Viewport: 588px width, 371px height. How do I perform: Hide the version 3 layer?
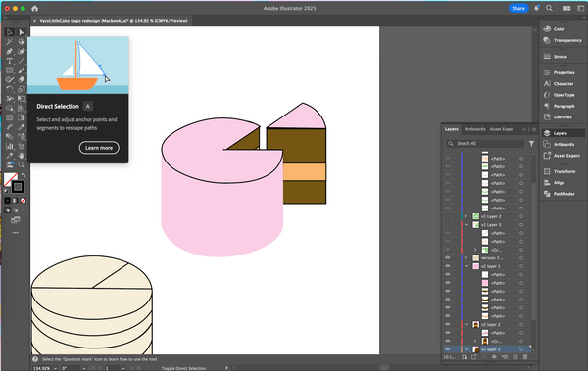pos(448,257)
